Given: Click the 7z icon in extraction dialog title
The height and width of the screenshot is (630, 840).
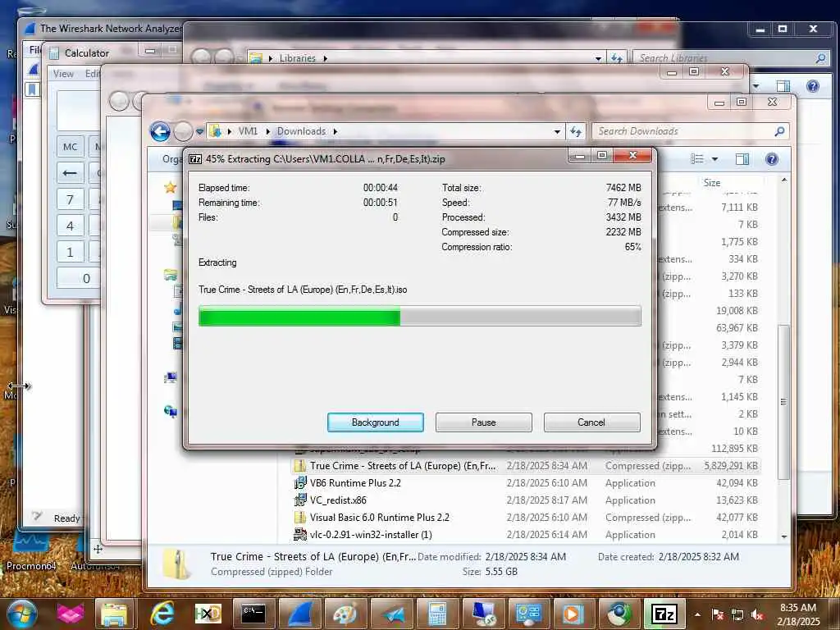Looking at the screenshot, I should coord(195,159).
